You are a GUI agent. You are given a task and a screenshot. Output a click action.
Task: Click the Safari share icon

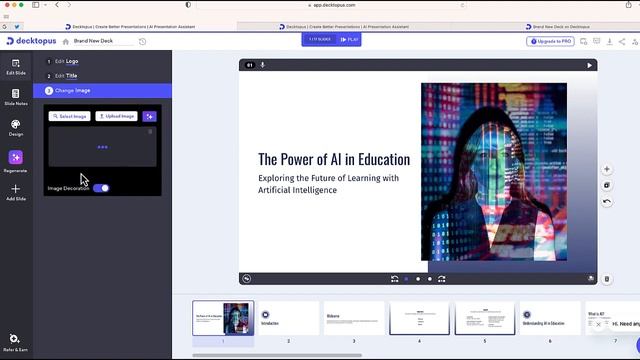point(629,5)
